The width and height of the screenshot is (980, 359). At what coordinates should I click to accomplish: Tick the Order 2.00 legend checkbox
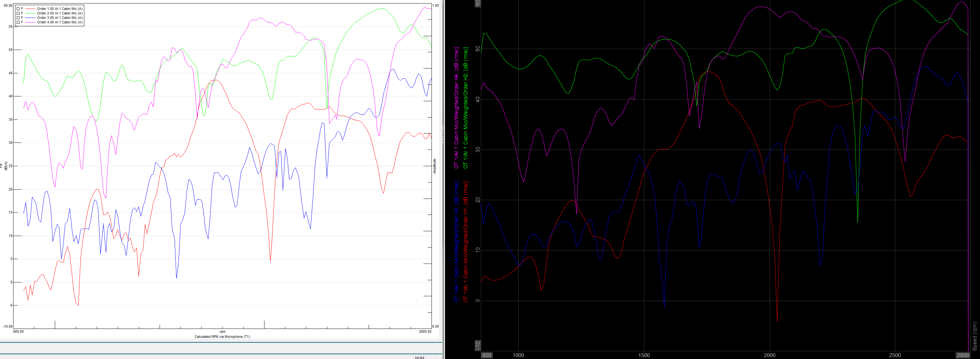point(18,13)
